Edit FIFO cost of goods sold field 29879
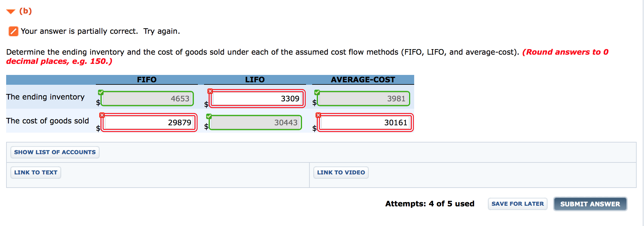The height and width of the screenshot is (226, 644). click(149, 123)
